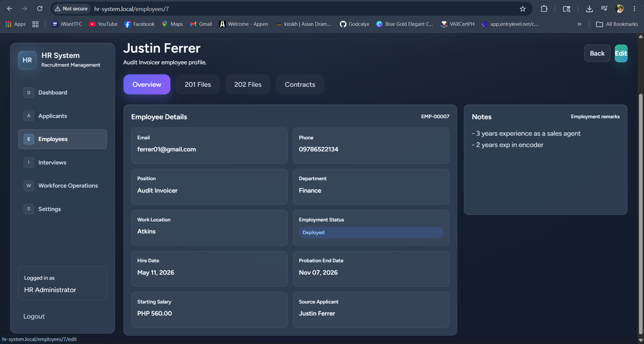Click the Employment remarks label
Viewport: 644px width, 344px height.
595,117
